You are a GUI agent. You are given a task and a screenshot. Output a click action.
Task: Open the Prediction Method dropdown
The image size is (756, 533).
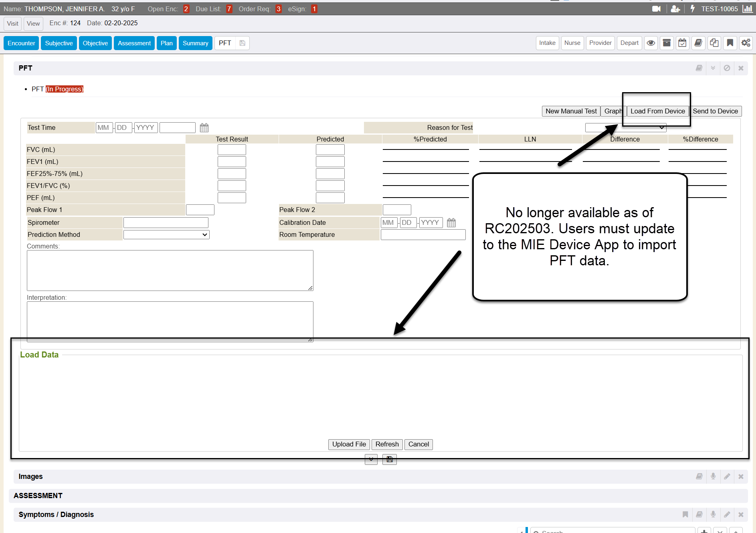coord(166,235)
